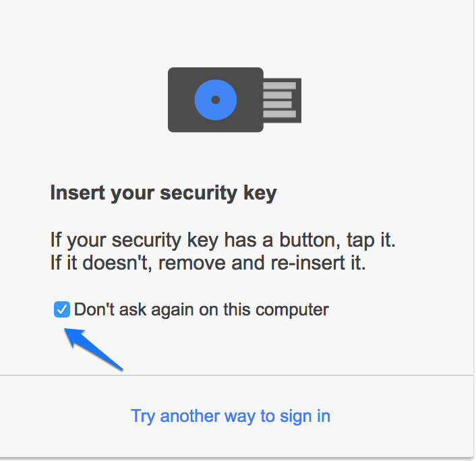476x461 pixels.
Task: Click the dark security key body icon
Action: [x=216, y=100]
